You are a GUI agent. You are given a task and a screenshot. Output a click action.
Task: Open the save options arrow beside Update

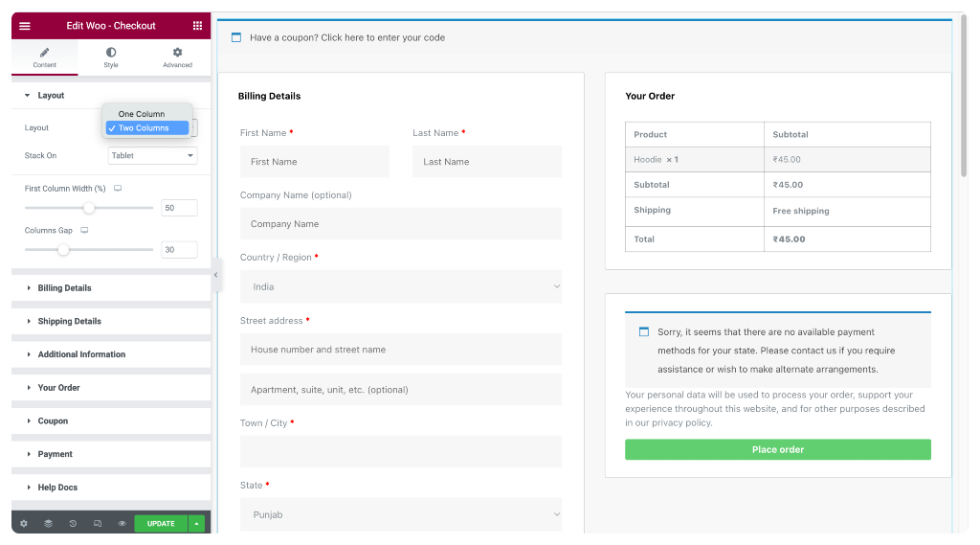click(x=196, y=523)
